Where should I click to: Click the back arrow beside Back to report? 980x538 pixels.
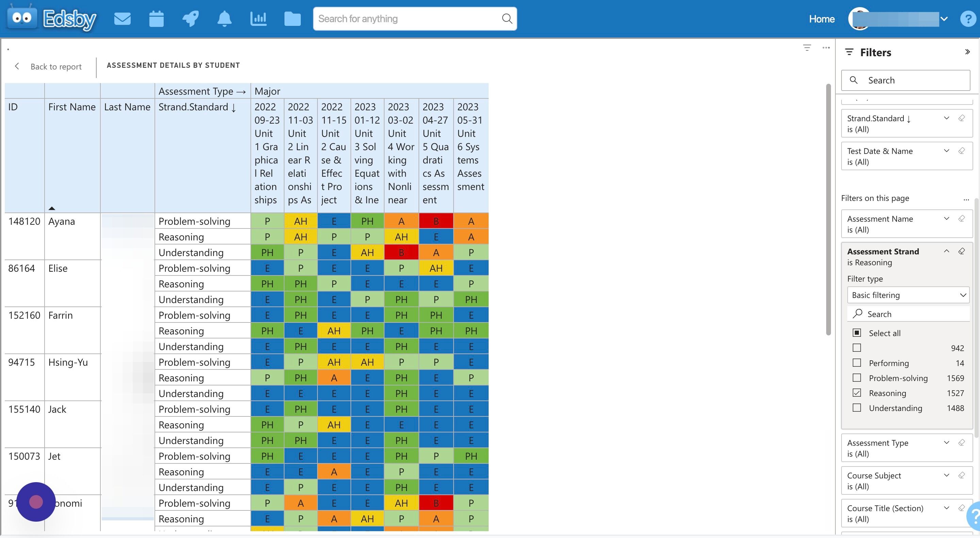[17, 66]
